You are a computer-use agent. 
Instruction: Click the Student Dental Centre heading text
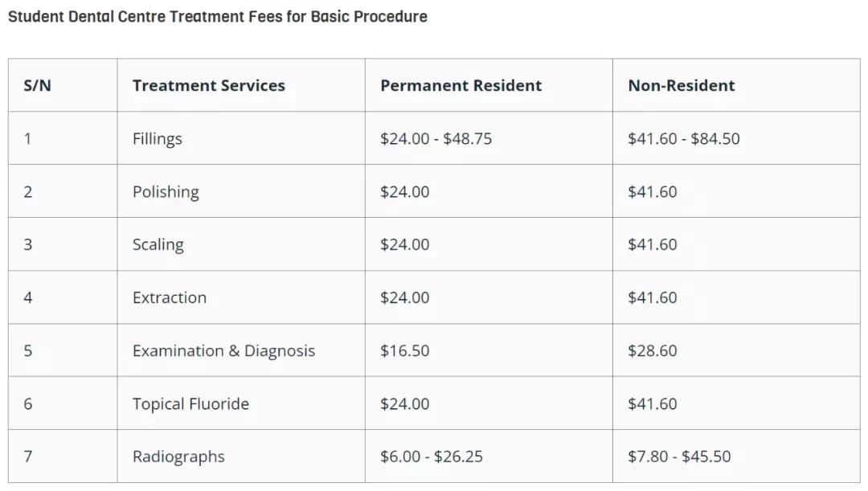click(x=218, y=17)
